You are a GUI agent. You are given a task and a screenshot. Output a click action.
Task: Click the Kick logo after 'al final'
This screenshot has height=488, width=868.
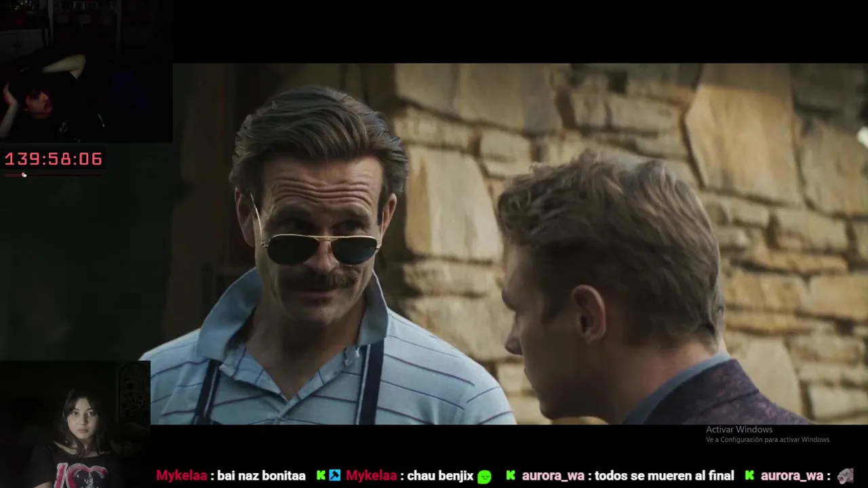[x=750, y=476]
